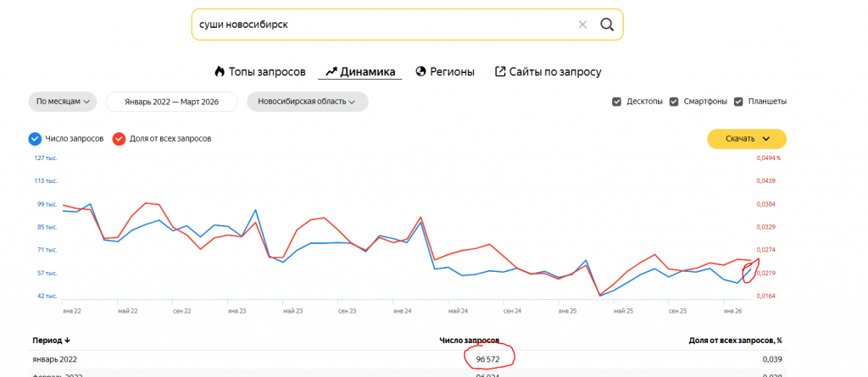The image size is (868, 377).
Task: Toggle the Планшеты checkbox
Action: click(x=738, y=102)
